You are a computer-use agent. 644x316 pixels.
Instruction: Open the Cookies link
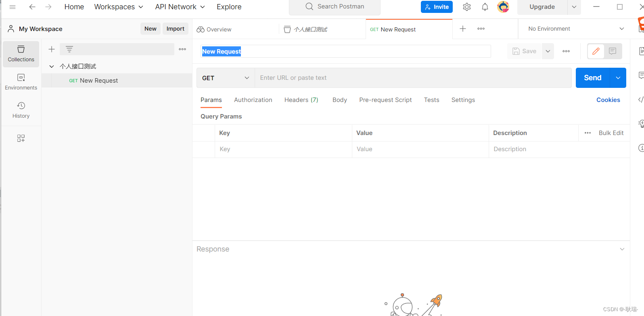608,100
